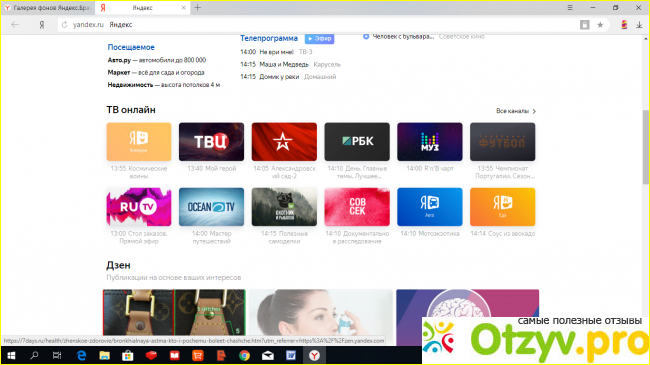Image resolution: width=650 pixels, height=365 pixels.
Task: Open the Ocean TV channel tile
Action: 211,207
